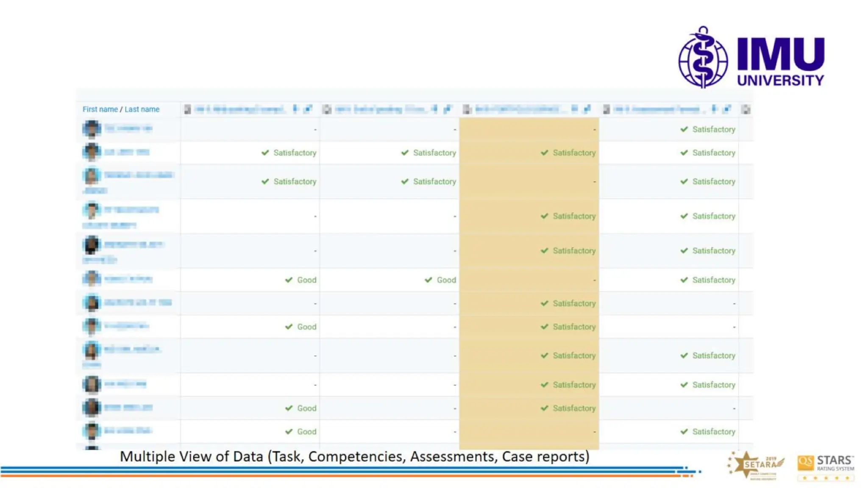868x488 pixels.
Task: Sort by First name header link
Action: (100, 109)
